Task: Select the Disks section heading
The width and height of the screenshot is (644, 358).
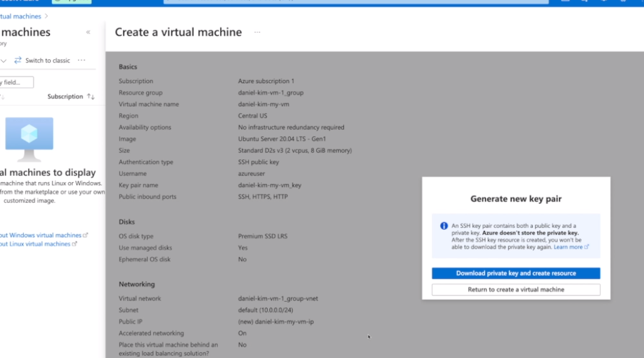Action: pos(126,222)
